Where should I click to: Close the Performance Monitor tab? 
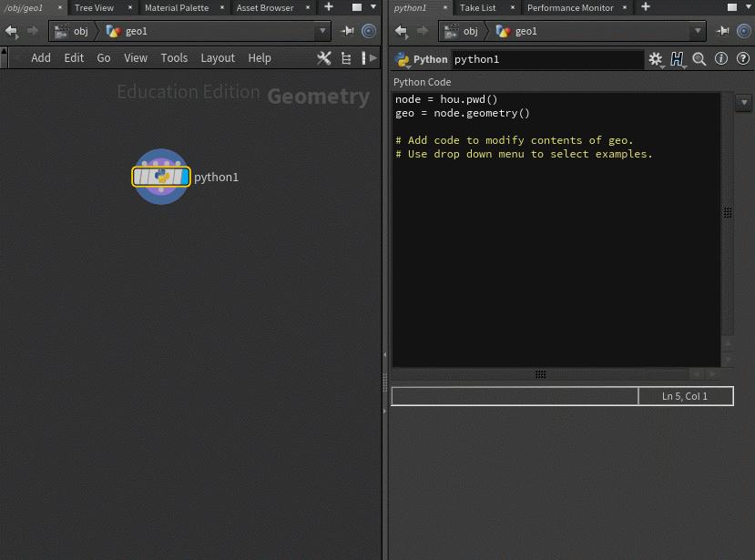(x=625, y=7)
